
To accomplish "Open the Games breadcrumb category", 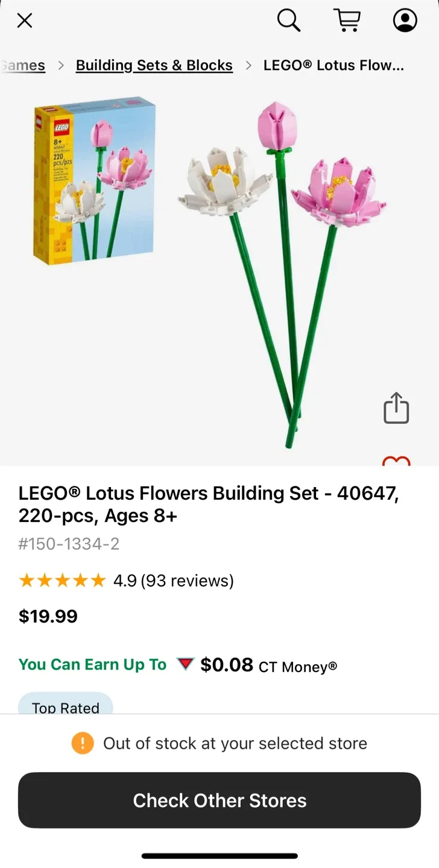I will point(23,65).
